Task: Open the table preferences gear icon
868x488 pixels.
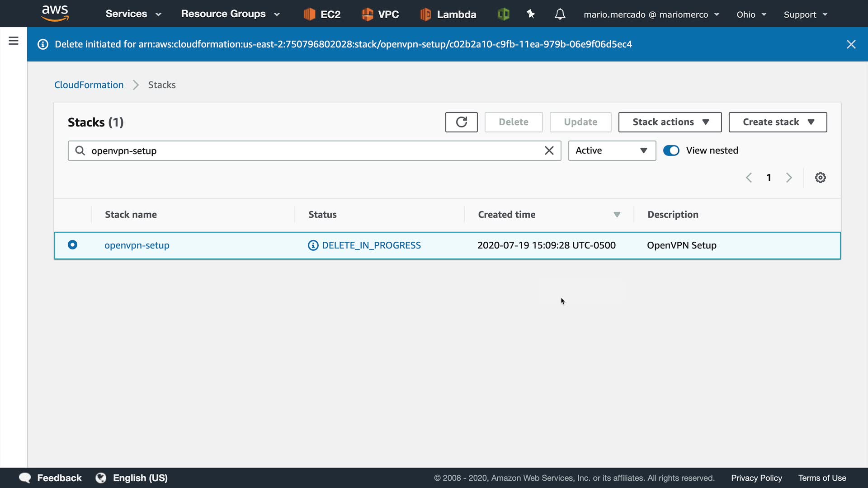Action: (x=820, y=178)
